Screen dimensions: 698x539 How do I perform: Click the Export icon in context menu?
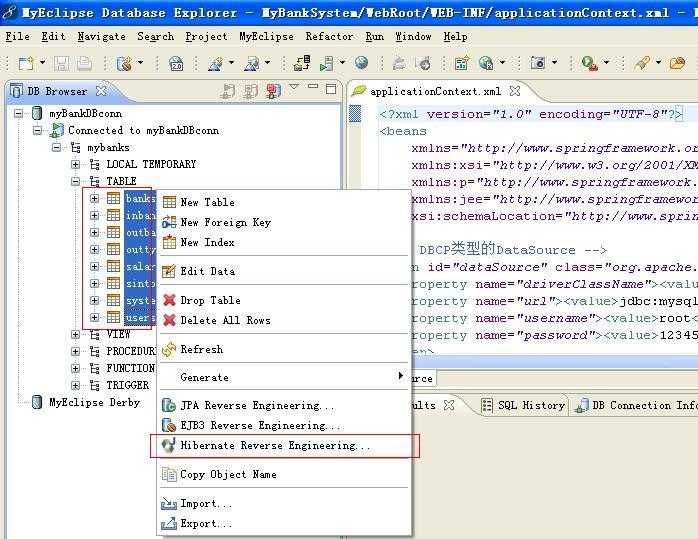pyautogui.click(x=169, y=523)
